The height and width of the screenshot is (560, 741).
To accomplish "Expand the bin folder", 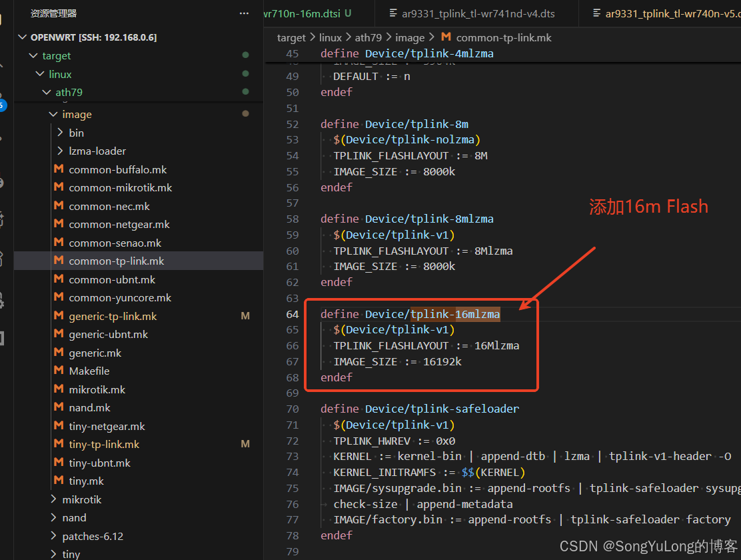I will tap(59, 133).
